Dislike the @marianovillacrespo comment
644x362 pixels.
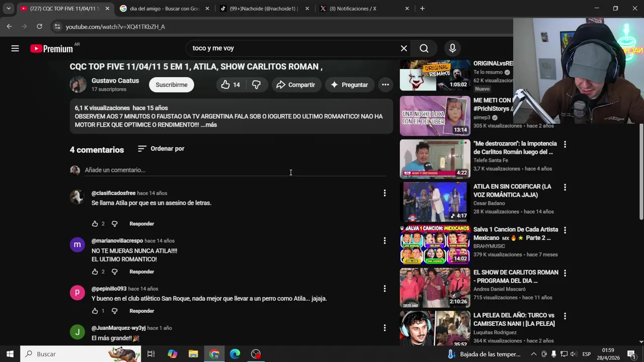click(114, 272)
